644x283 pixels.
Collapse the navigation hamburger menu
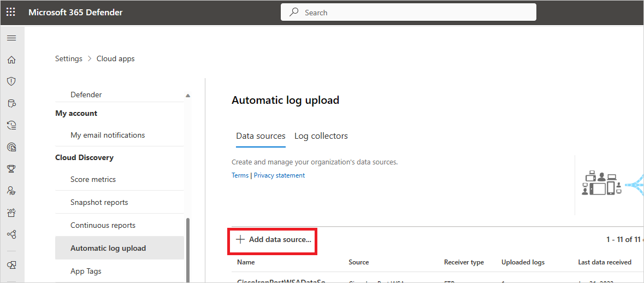(x=11, y=38)
